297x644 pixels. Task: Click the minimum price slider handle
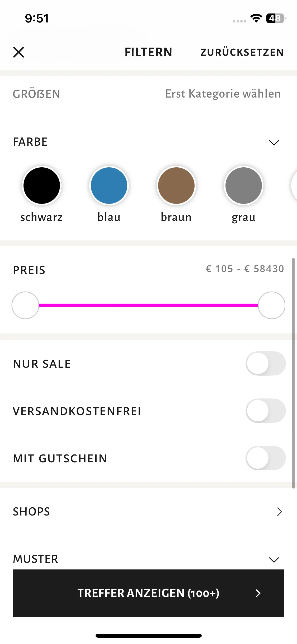point(25,305)
